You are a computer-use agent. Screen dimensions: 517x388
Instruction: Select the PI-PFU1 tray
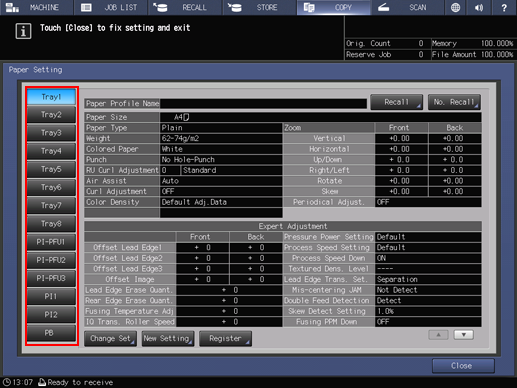[51, 242]
